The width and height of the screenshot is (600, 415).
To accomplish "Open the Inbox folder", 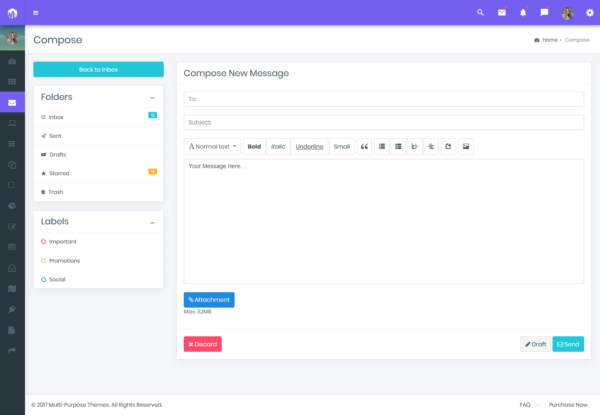I will click(x=98, y=117).
